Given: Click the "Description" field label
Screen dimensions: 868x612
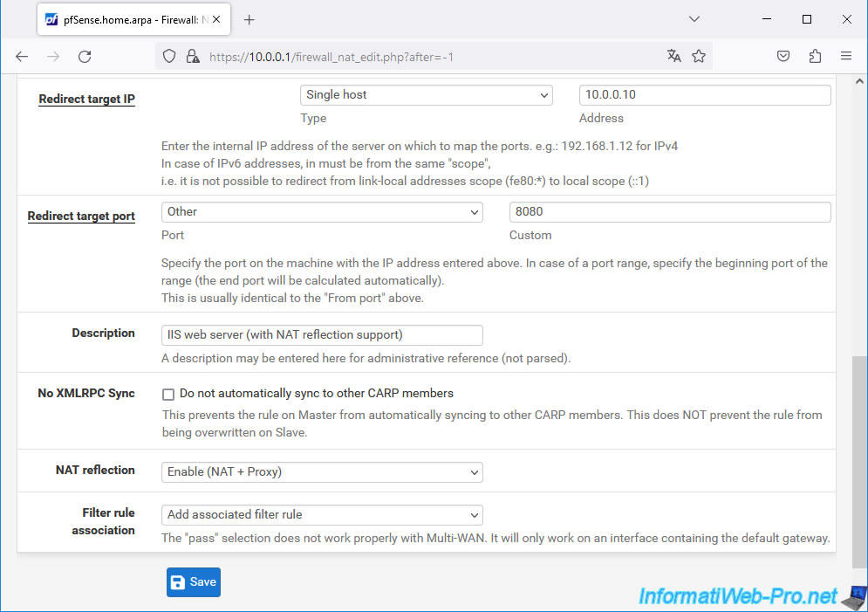Looking at the screenshot, I should pyautogui.click(x=103, y=333).
